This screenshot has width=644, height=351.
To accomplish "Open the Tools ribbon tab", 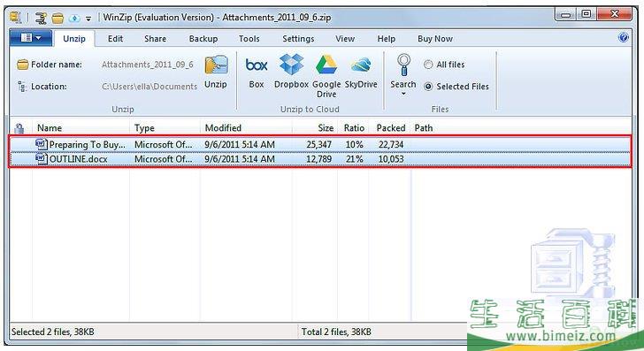I will pyautogui.click(x=249, y=39).
